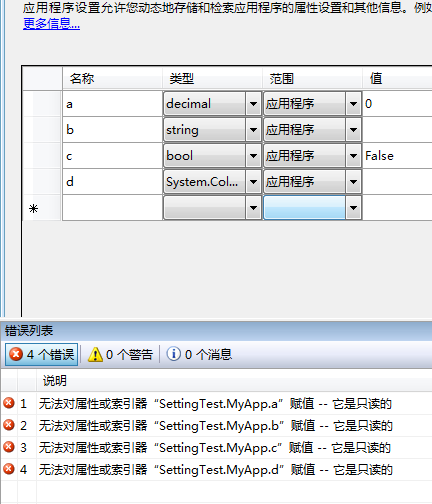Open the decimal type dropdown for setting a
The image size is (432, 504).
click(x=253, y=104)
